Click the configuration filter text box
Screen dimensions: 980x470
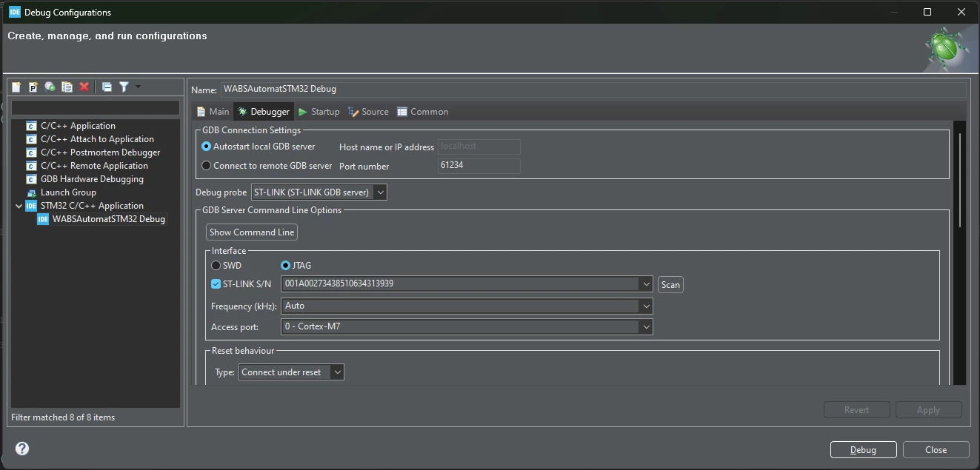[96, 108]
